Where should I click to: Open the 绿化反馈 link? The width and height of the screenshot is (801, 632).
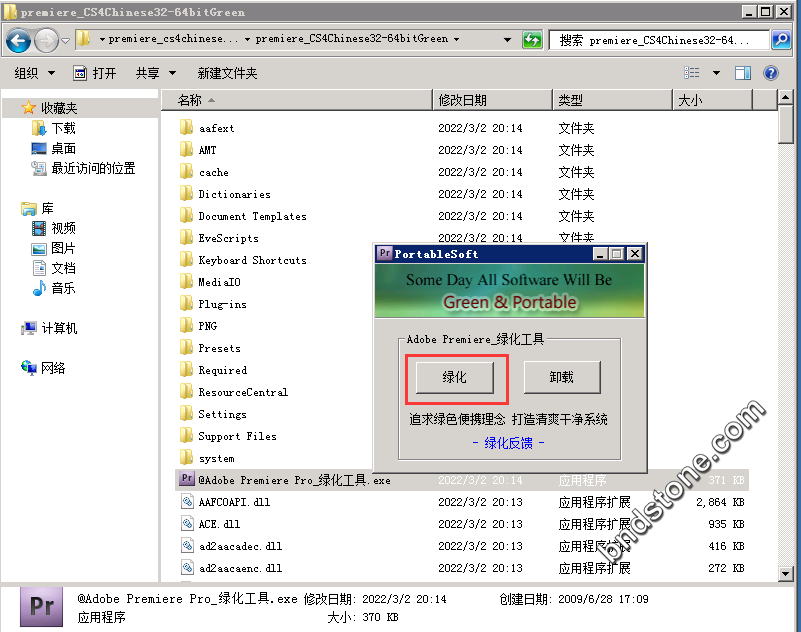pos(508,442)
